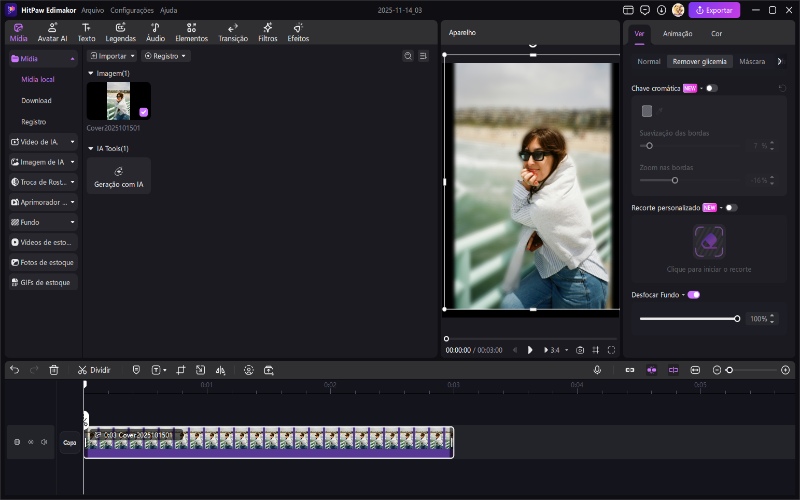Open the Avatar AI tool
This screenshot has width=800, height=500.
point(52,32)
